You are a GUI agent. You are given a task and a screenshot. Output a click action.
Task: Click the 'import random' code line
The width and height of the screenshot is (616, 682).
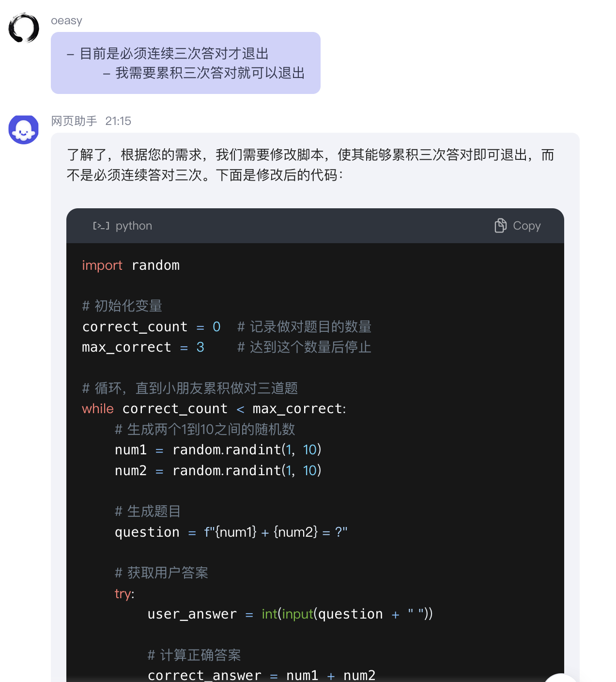(x=131, y=265)
